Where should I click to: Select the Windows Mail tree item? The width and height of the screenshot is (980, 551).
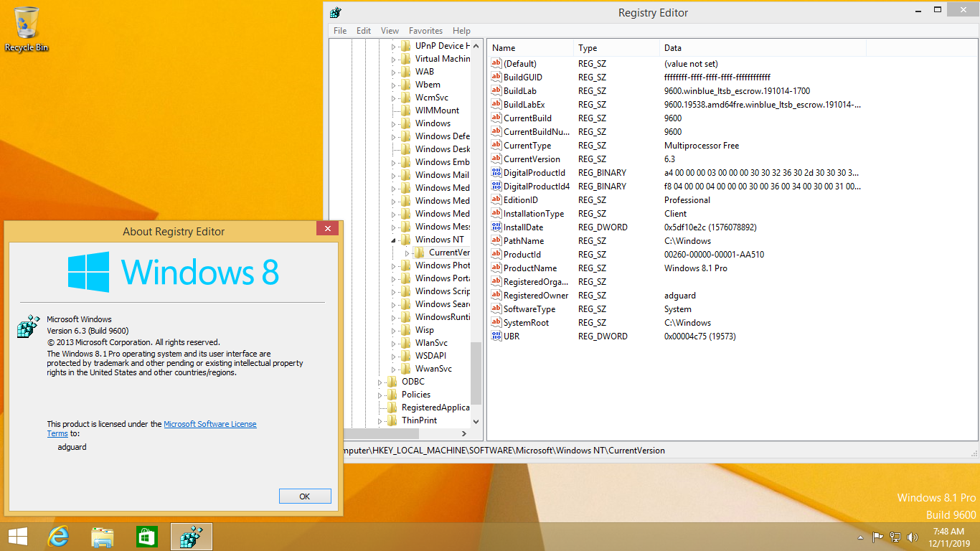click(x=442, y=175)
